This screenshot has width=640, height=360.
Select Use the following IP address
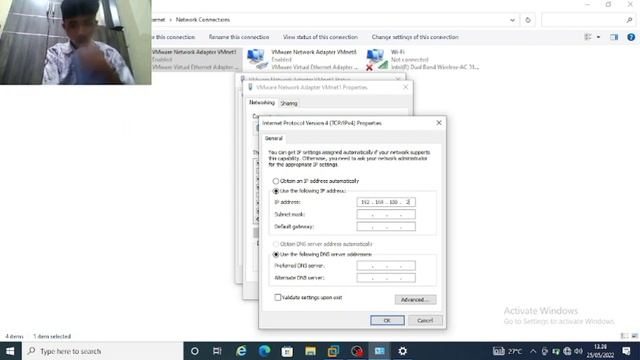point(276,191)
